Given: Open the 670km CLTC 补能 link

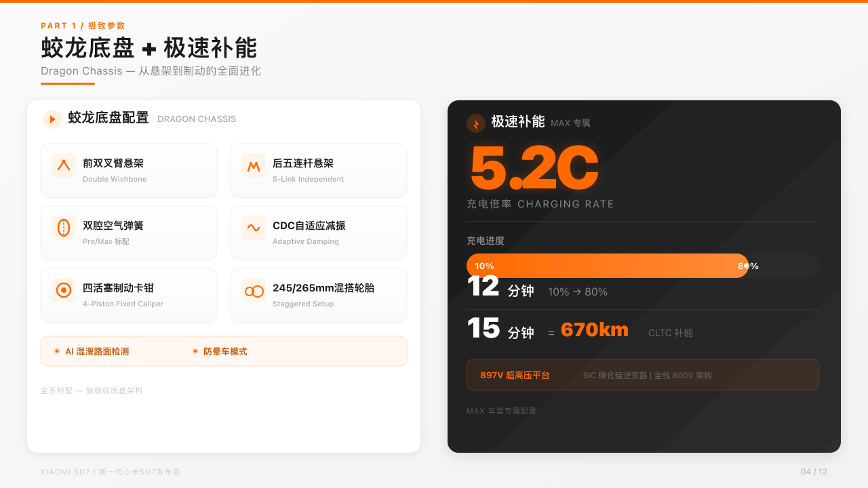Looking at the screenshot, I should tap(595, 329).
